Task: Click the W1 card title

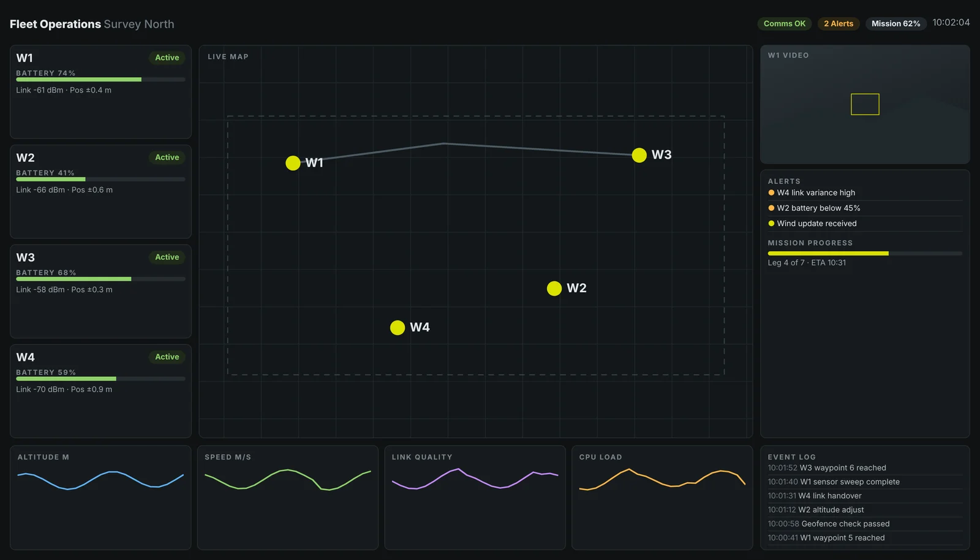Action: 24,58
